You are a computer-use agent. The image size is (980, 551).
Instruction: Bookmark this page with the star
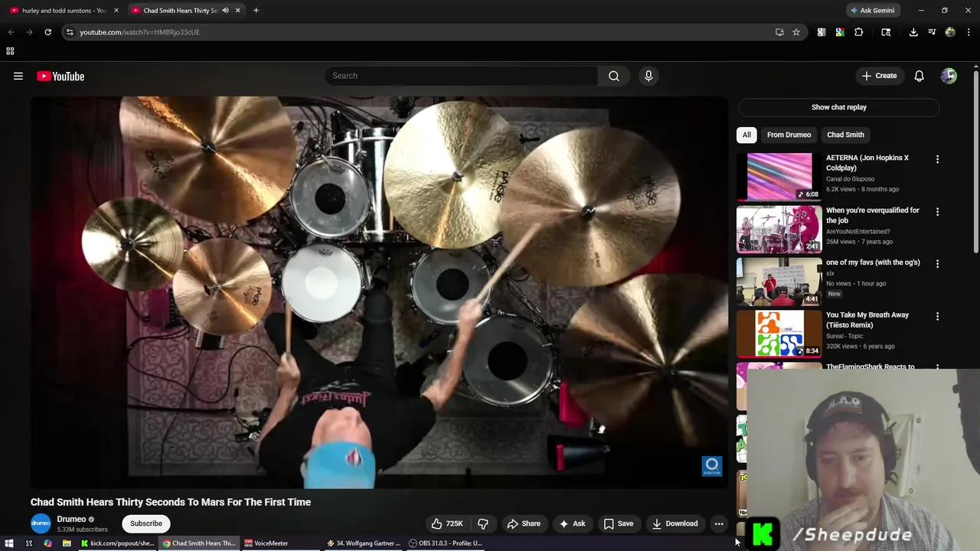(796, 32)
